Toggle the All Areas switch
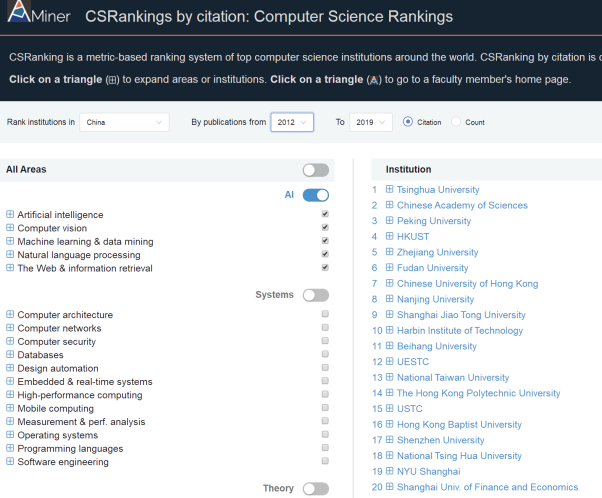Screen dimensions: 602x498 315,170
